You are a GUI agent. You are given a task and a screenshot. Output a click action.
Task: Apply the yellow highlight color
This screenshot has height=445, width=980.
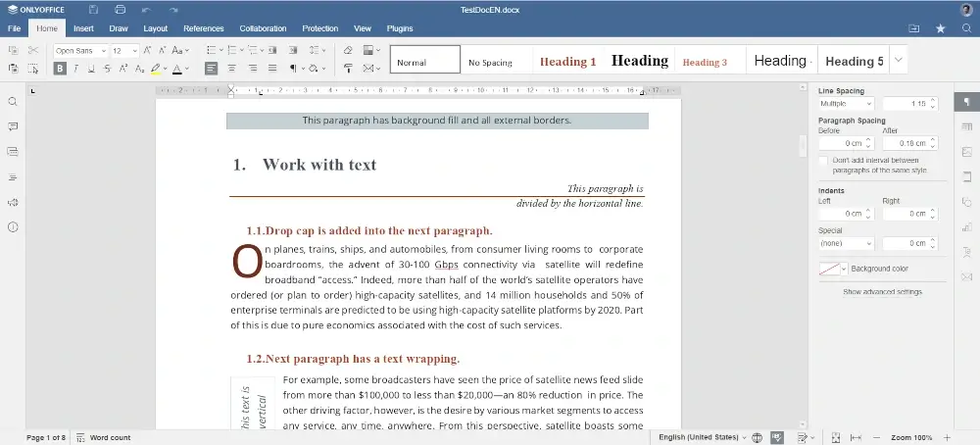[x=156, y=69]
